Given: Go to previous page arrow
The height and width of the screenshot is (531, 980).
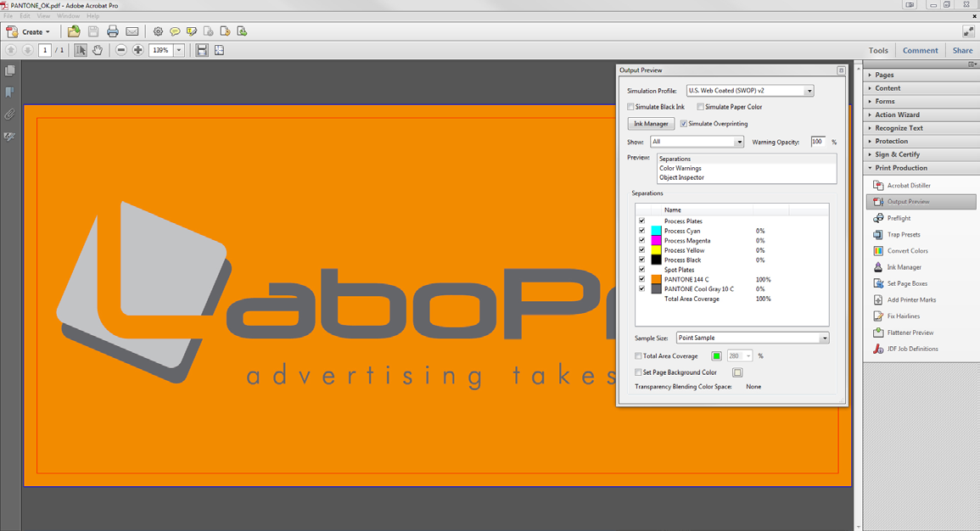Looking at the screenshot, I should click(11, 50).
